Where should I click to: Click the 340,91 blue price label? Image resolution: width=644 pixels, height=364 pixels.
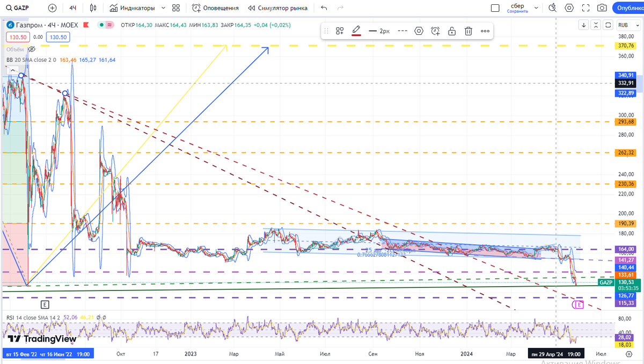[x=627, y=75]
